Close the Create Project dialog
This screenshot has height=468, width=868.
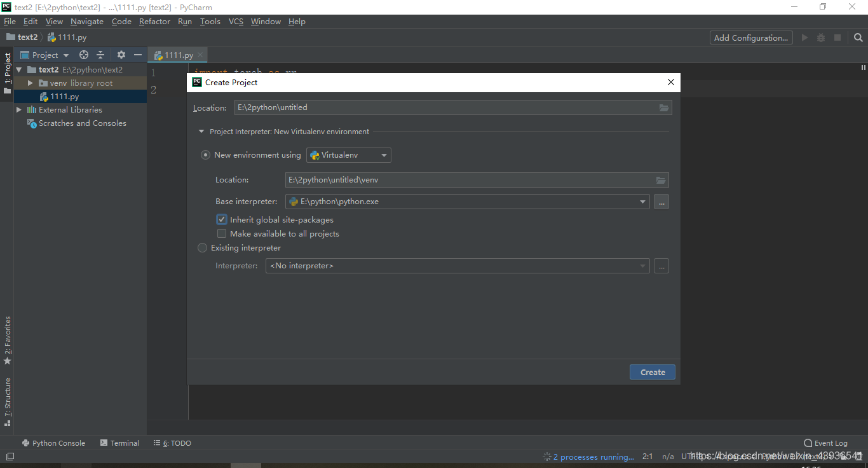tap(671, 83)
